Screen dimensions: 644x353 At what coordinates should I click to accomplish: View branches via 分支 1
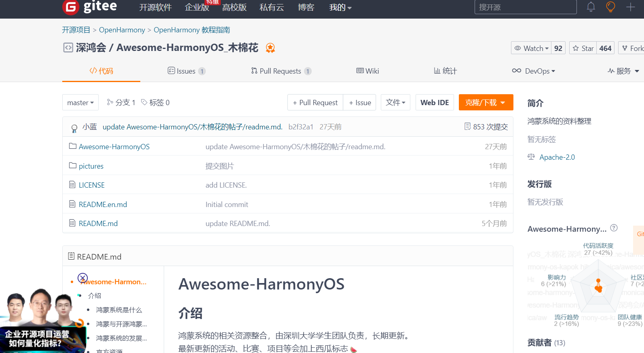pos(121,103)
